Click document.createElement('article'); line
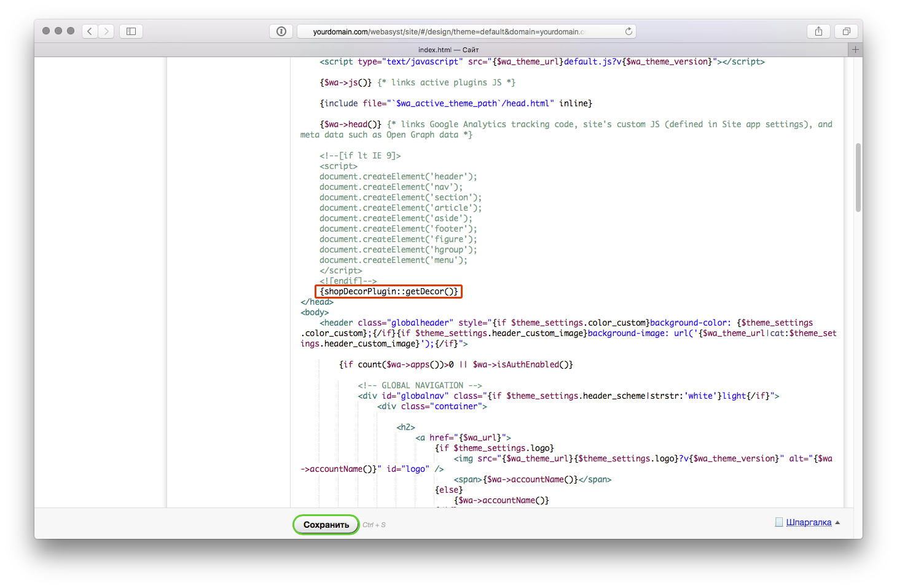Screen dimensions: 897x588 pos(401,208)
